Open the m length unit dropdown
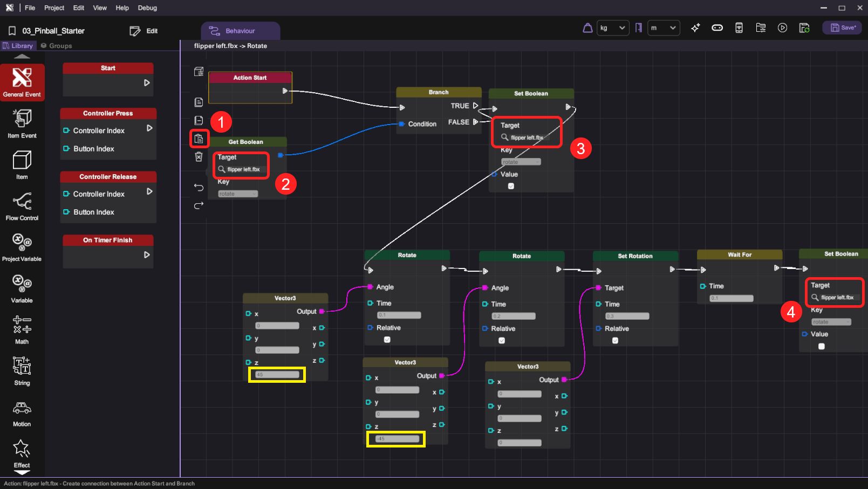 [663, 28]
